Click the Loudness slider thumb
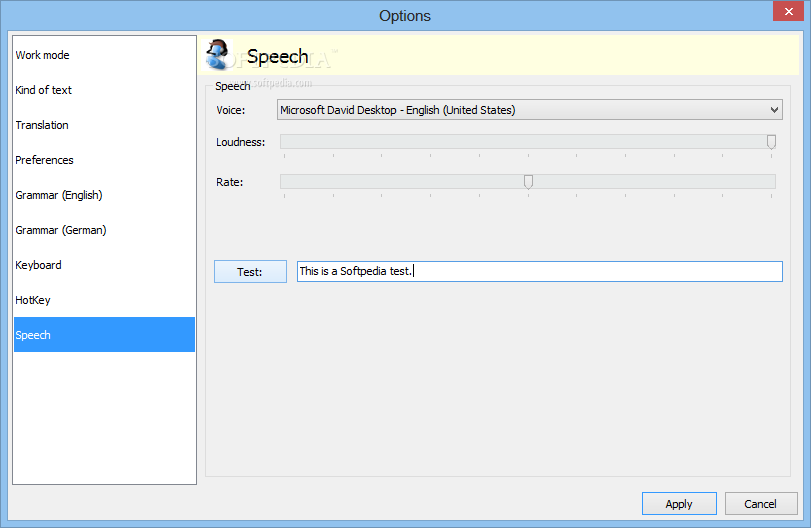 pyautogui.click(x=771, y=142)
